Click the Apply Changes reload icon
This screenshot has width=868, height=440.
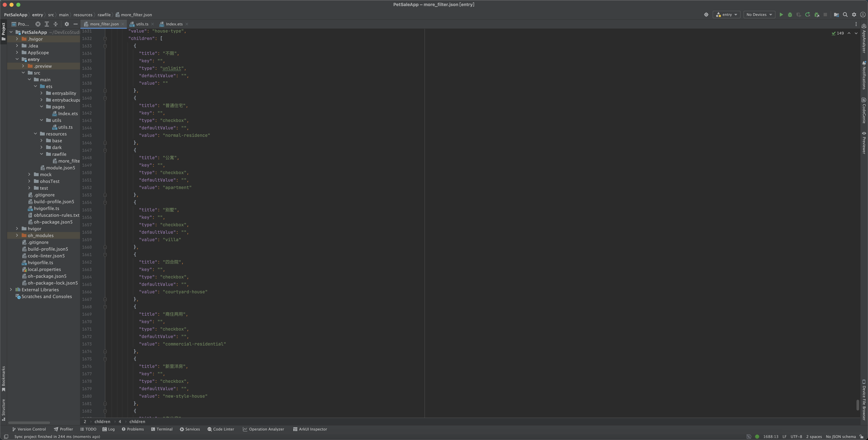[807, 15]
